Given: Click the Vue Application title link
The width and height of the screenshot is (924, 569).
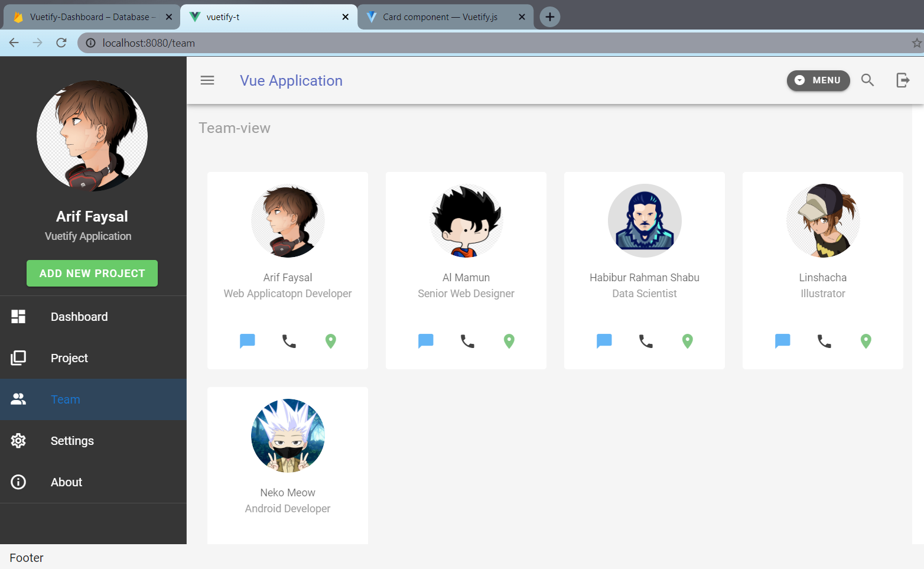Looking at the screenshot, I should 291,80.
